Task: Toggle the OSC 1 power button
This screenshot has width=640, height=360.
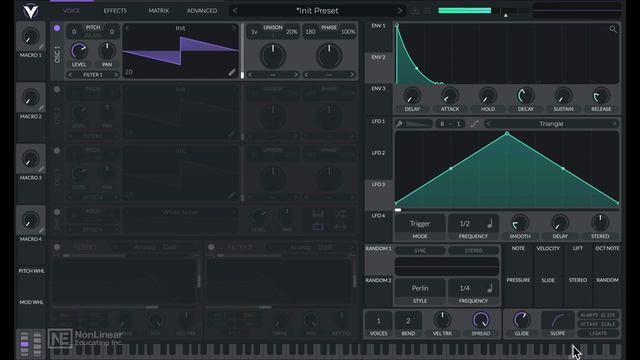Action: click(x=57, y=28)
